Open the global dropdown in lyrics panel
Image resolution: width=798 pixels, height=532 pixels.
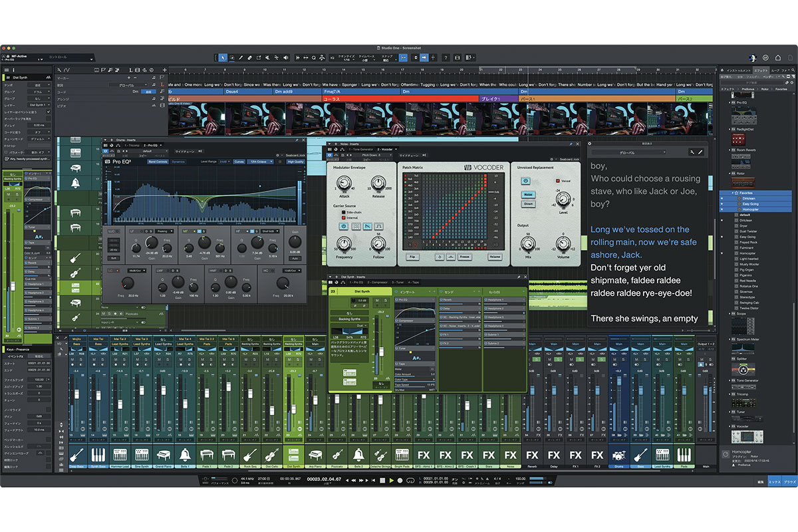pos(628,152)
